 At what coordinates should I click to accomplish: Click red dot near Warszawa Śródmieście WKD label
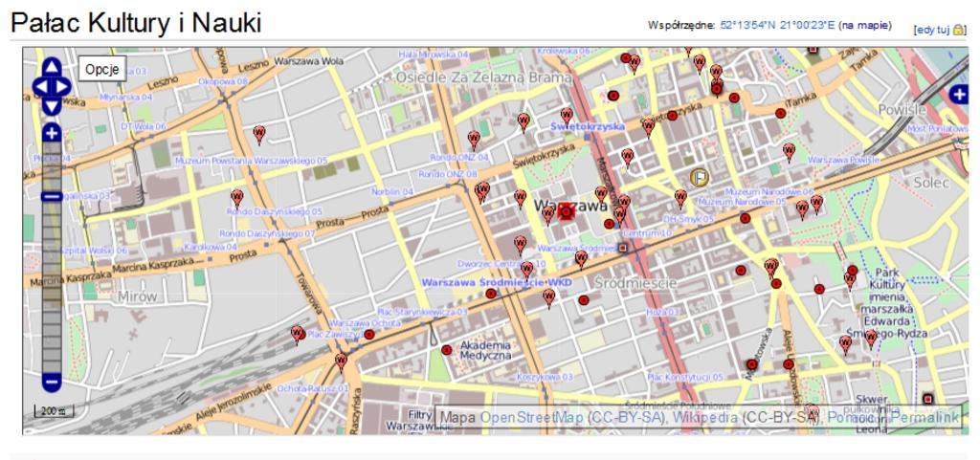click(491, 294)
